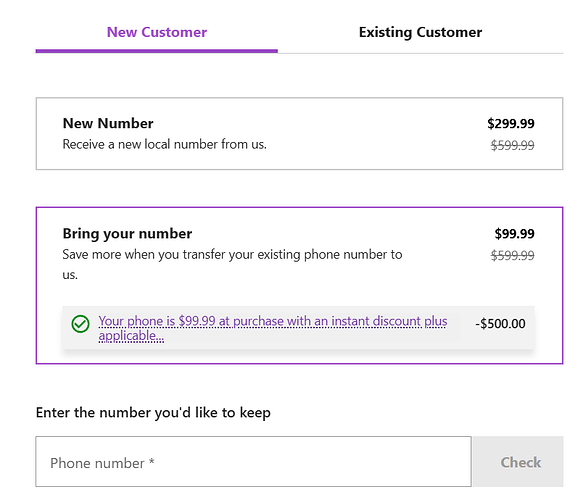Choose the Bring your number option
The image size is (577, 500).
pos(299,286)
